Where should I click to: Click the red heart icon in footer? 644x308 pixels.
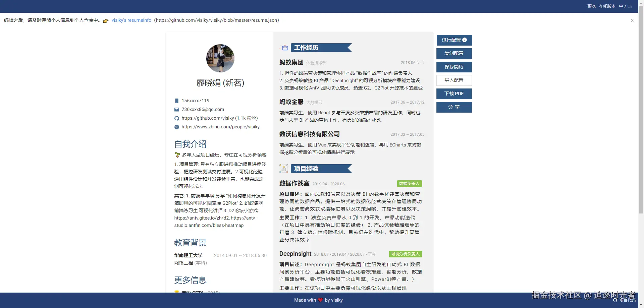click(x=320, y=300)
